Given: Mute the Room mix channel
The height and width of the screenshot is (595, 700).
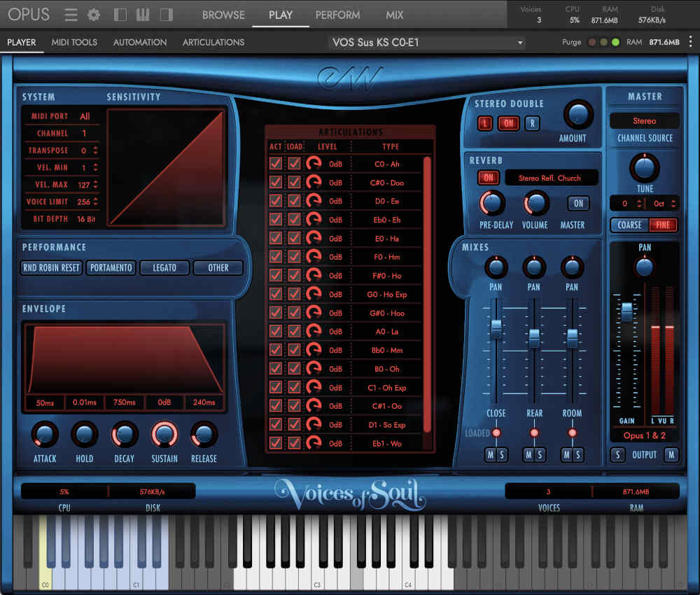Looking at the screenshot, I should click(x=566, y=455).
